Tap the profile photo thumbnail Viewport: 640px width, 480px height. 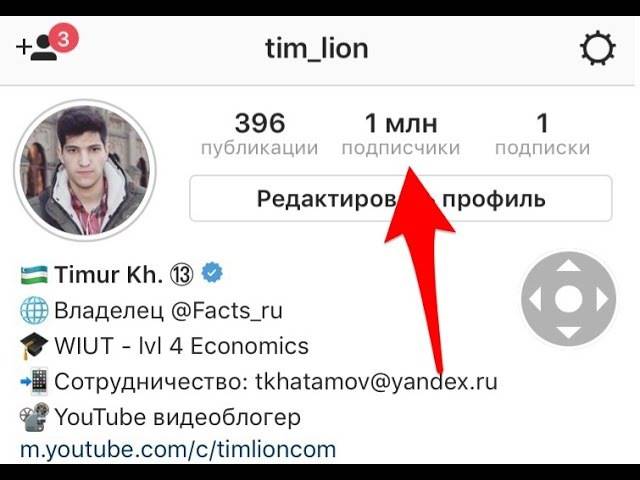[85, 170]
